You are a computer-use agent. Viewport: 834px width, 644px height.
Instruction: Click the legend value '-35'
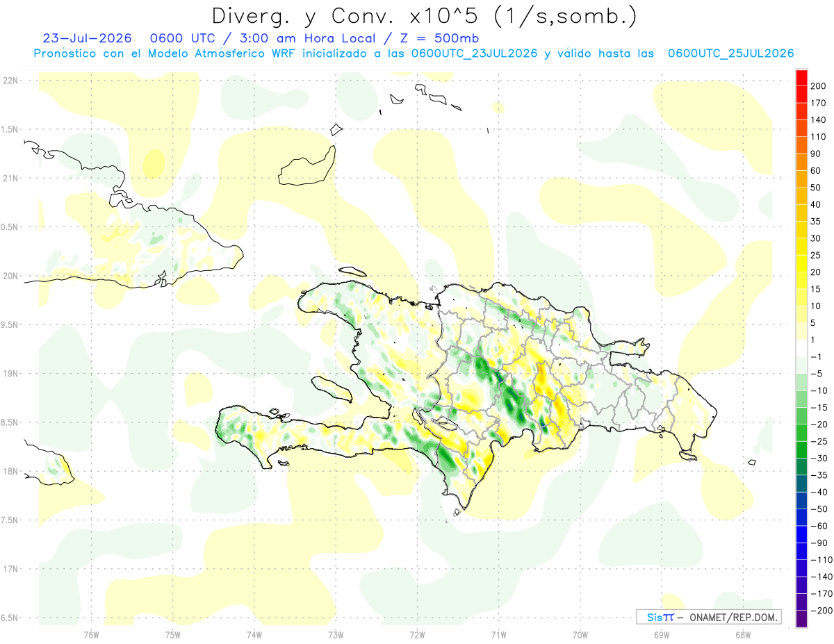(x=818, y=475)
